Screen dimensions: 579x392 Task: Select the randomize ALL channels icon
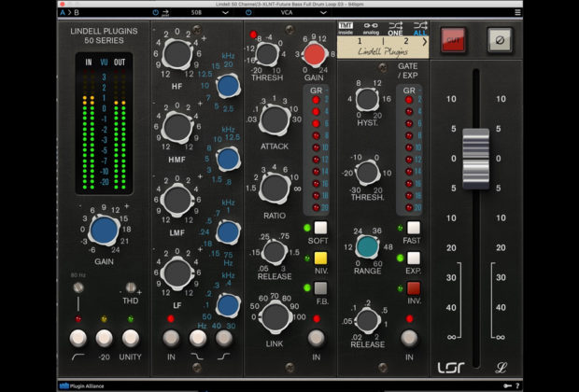(x=420, y=28)
